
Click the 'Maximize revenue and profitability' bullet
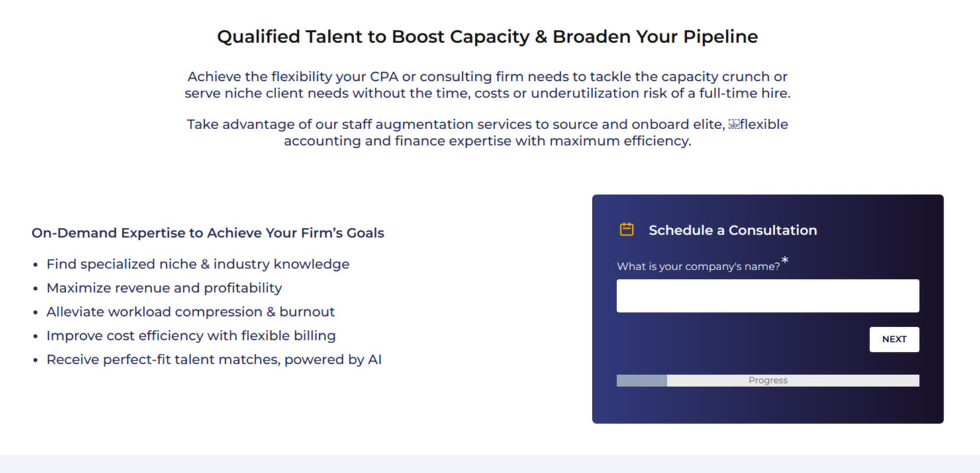tap(164, 288)
